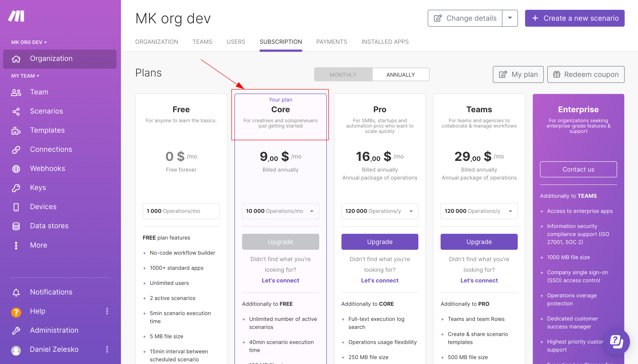
Task: Click 'Access to enterprise apps' feature
Action: point(580,211)
